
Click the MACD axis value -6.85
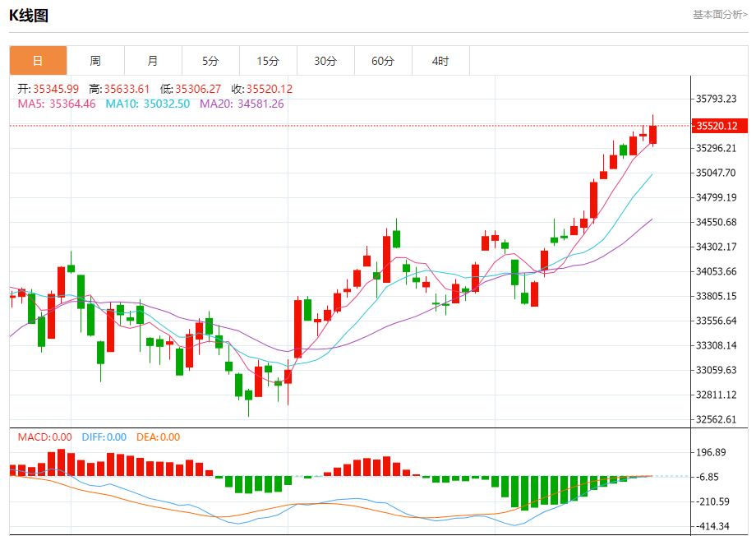[708, 477]
